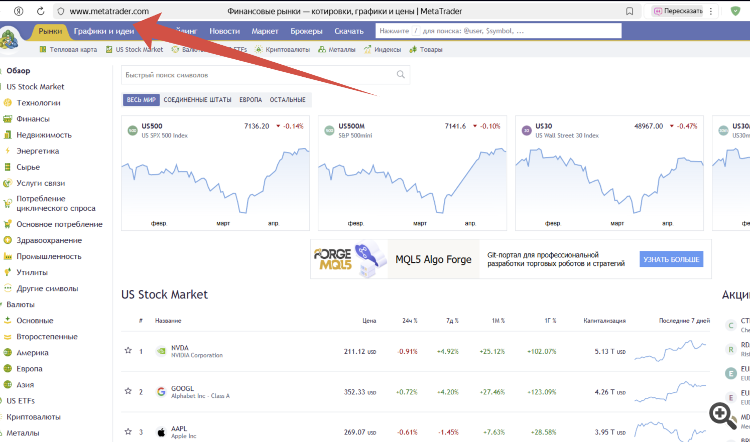Click the browser reload icon

point(41,11)
